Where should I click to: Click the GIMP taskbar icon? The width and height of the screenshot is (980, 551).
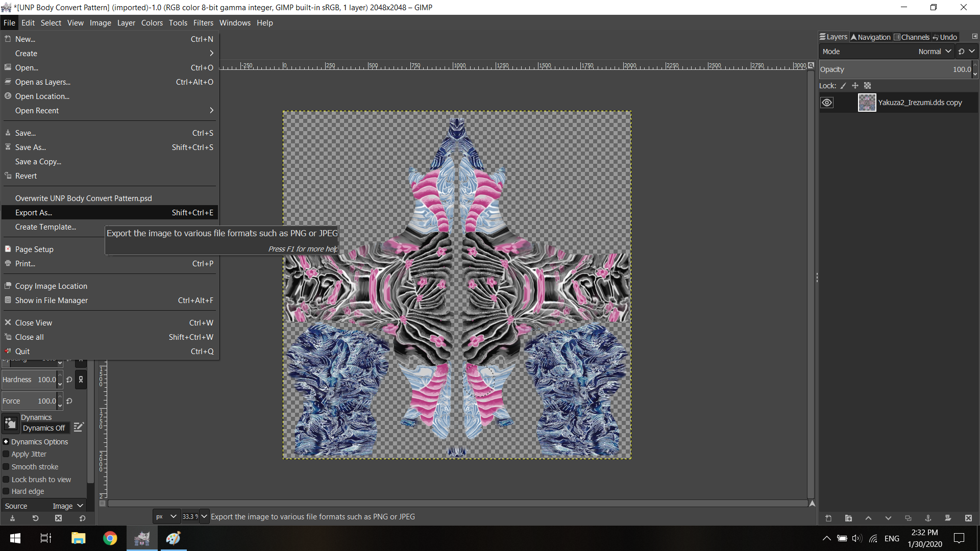point(142,538)
